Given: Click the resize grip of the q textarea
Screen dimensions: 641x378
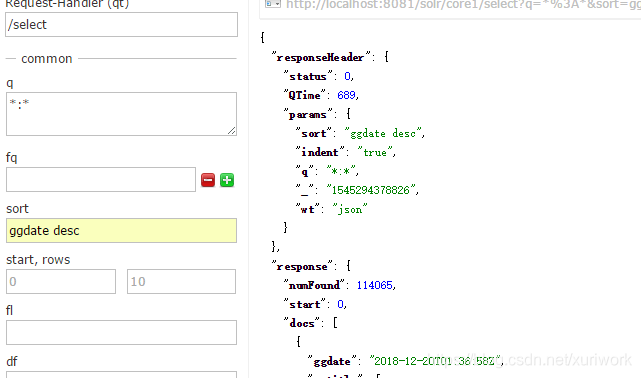Looking at the screenshot, I should 231,130.
